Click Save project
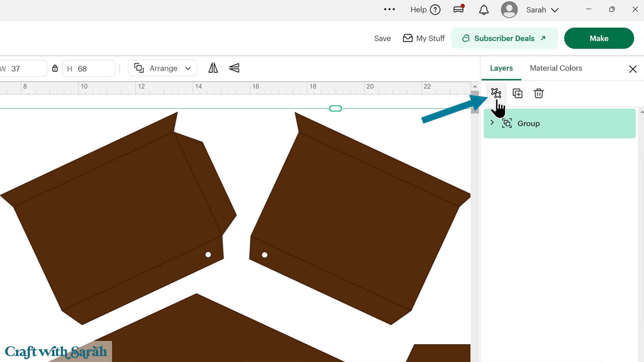This screenshot has height=362, width=644. click(x=382, y=38)
